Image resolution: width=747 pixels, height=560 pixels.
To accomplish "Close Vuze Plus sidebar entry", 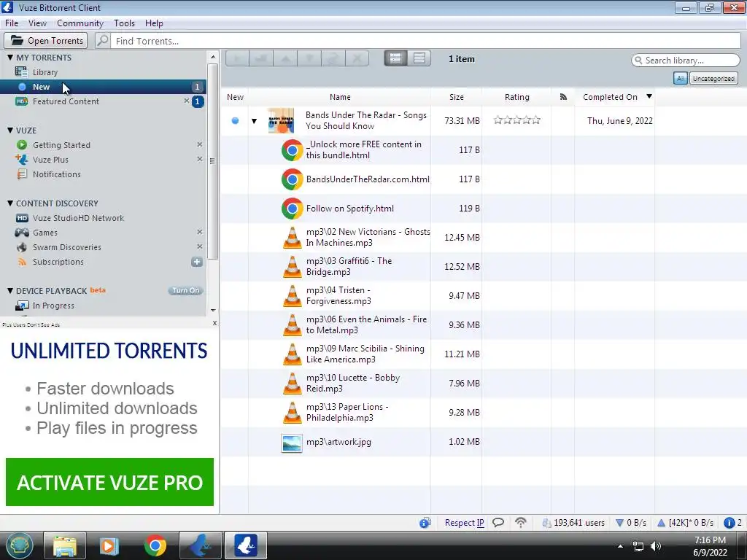I will point(200,159).
